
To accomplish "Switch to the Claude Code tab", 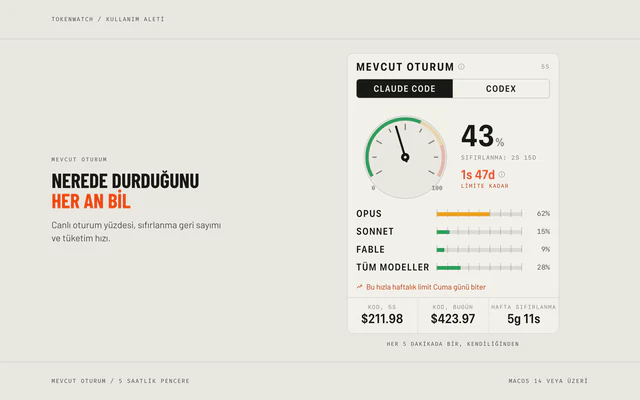I will point(404,89).
